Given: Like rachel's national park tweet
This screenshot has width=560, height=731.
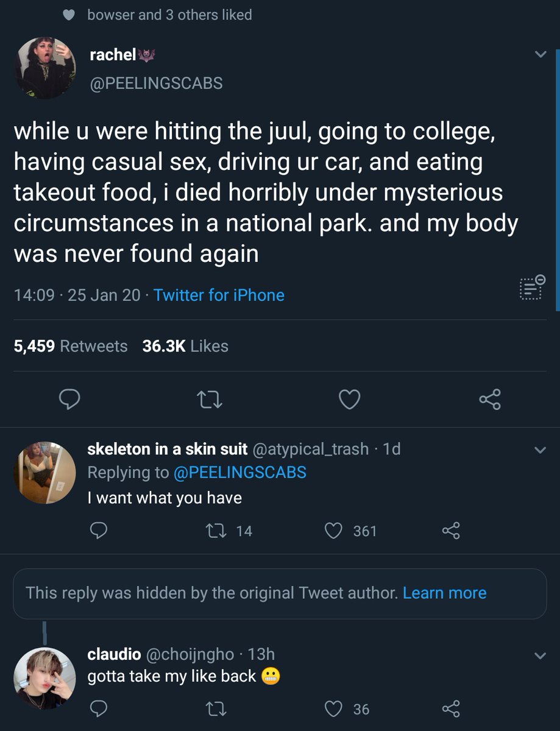Looking at the screenshot, I should (x=349, y=400).
